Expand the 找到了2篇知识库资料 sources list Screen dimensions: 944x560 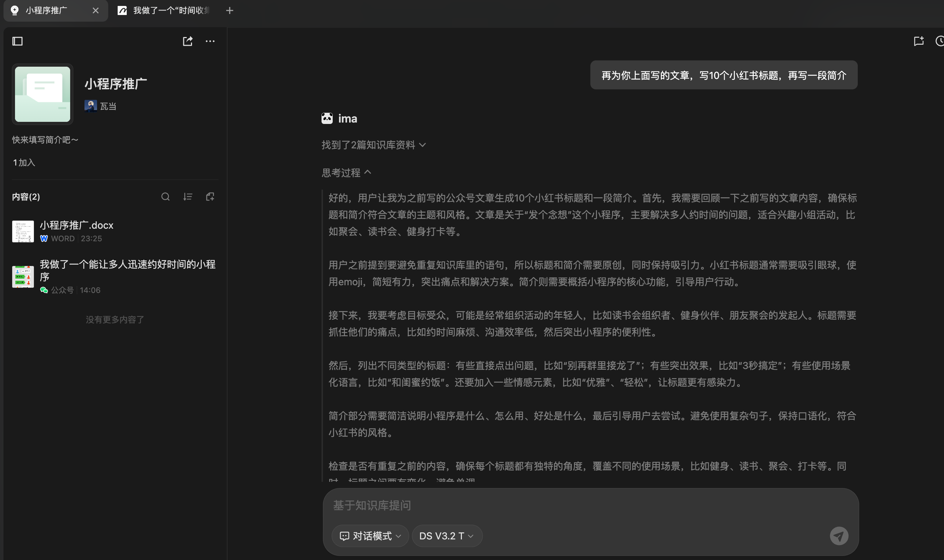click(374, 145)
